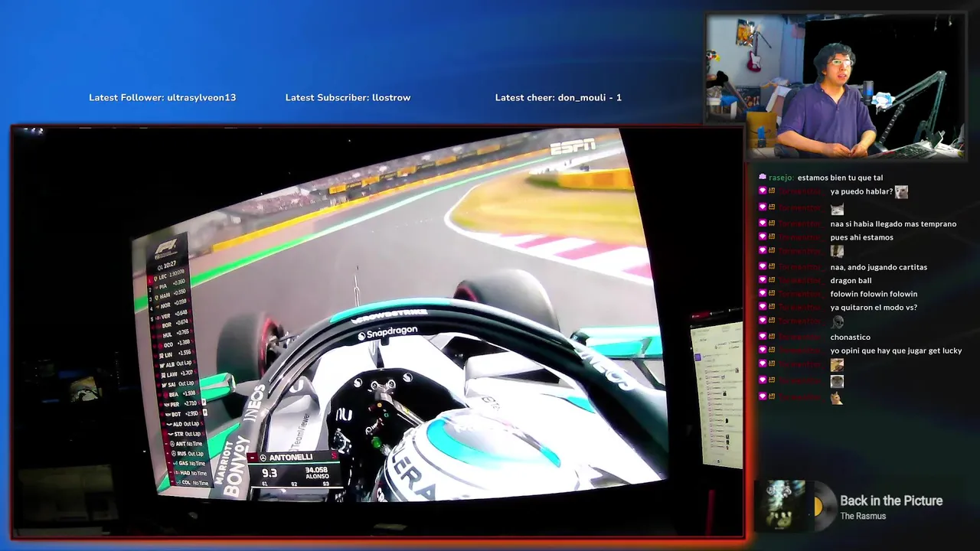The width and height of the screenshot is (980, 551).
Task: Click '34.058 ALONSO' reference time
Action: pyautogui.click(x=316, y=474)
